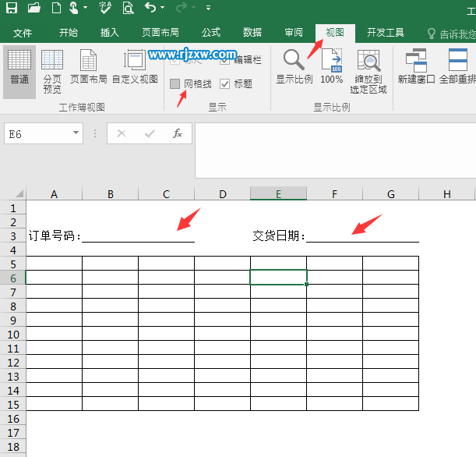Screen dimensions: 476x457
Task: Click the Select All corner triangle
Action: (x=19, y=193)
